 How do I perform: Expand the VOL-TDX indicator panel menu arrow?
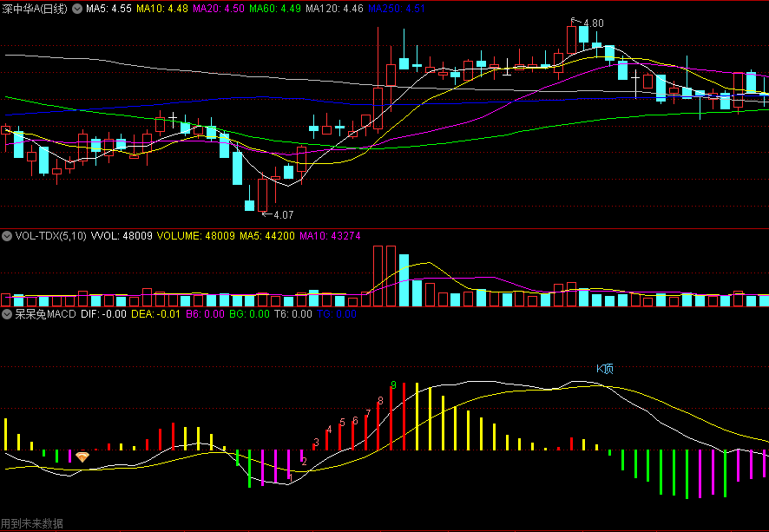7,236
